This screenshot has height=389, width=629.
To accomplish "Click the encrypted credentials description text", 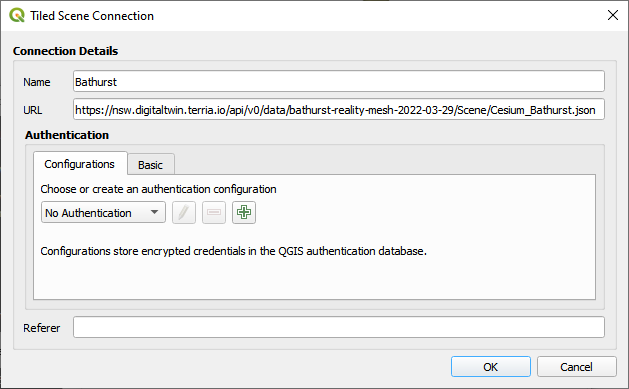I will (x=233, y=251).
